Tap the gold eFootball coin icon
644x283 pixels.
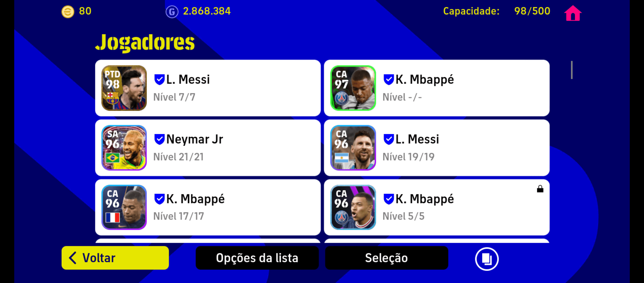click(68, 12)
